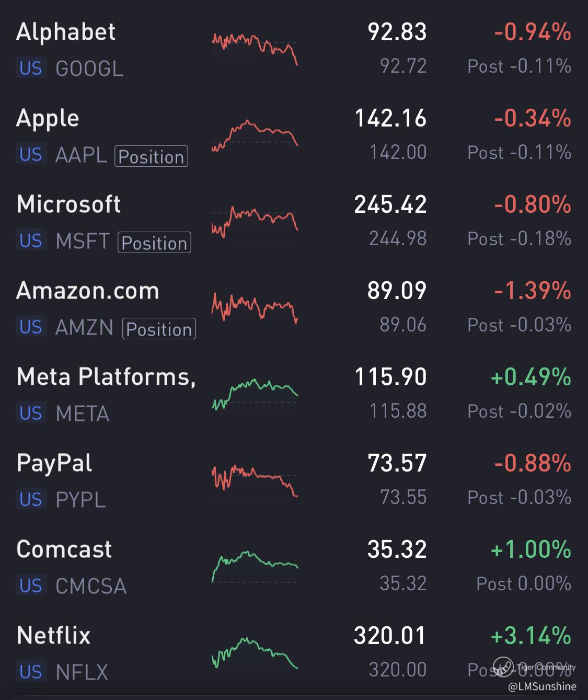The image size is (588, 700).
Task: Open the Microsoft mini price chart
Action: pyautogui.click(x=255, y=222)
